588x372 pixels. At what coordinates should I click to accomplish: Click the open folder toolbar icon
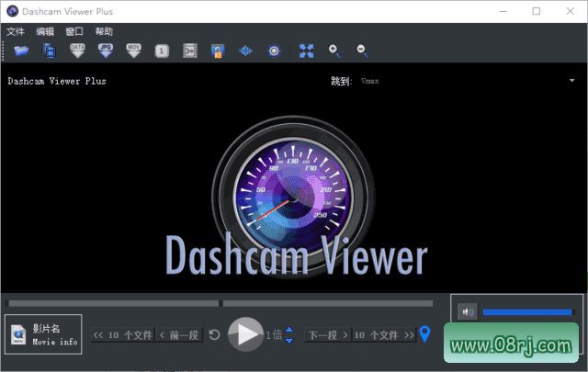click(x=21, y=51)
